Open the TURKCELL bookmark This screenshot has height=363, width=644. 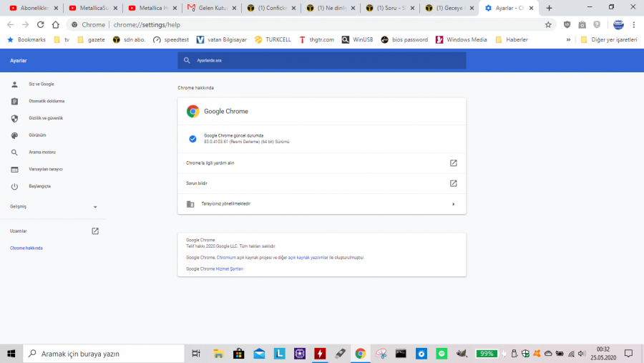click(273, 40)
